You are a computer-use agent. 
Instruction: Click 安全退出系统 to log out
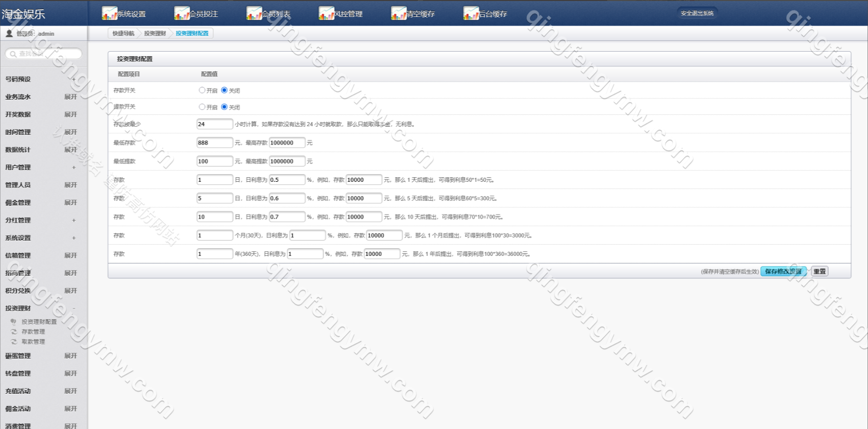(697, 13)
